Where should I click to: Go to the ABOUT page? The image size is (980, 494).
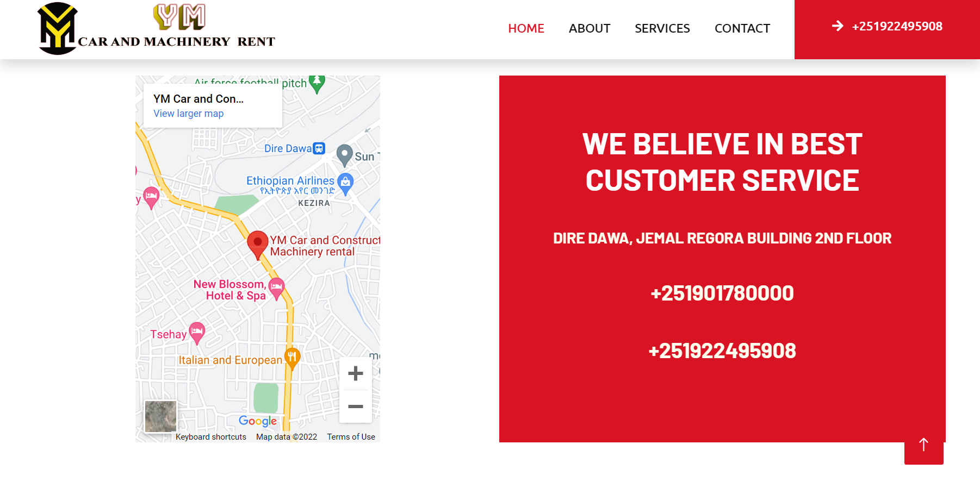(x=590, y=28)
